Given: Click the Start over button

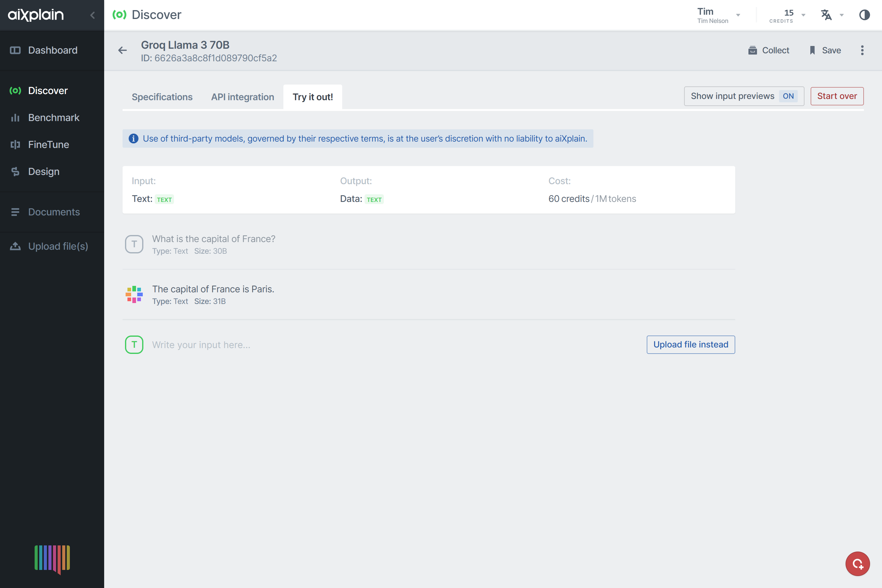Looking at the screenshot, I should [x=837, y=97].
